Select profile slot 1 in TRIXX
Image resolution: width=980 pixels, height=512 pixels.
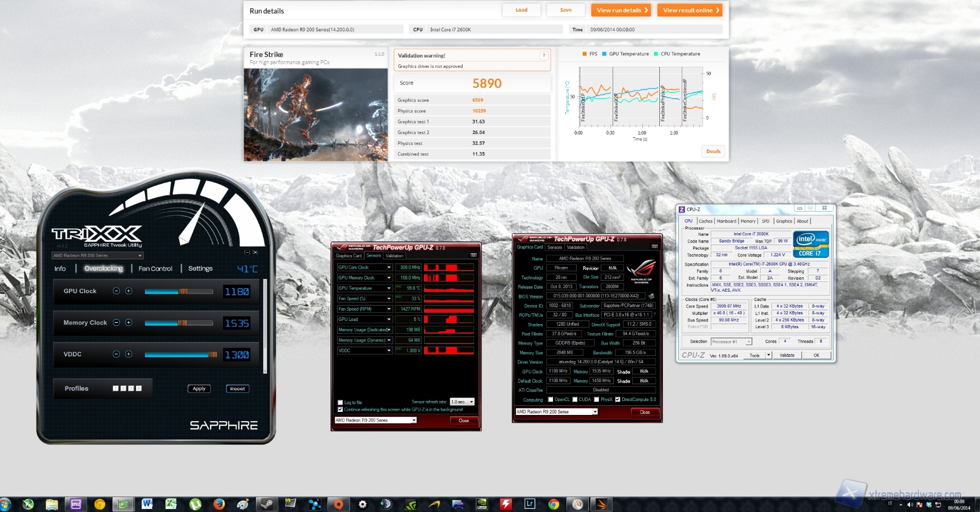(116, 389)
